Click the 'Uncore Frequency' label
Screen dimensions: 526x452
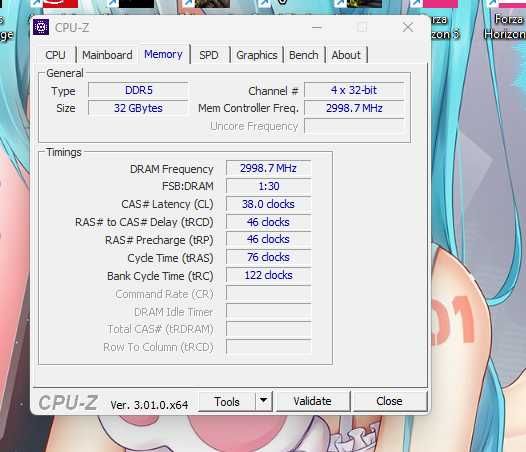(254, 126)
